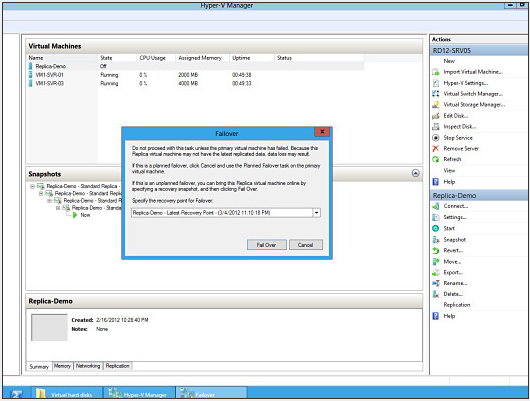Click the Replica-Demo header in Actions

tap(479, 195)
